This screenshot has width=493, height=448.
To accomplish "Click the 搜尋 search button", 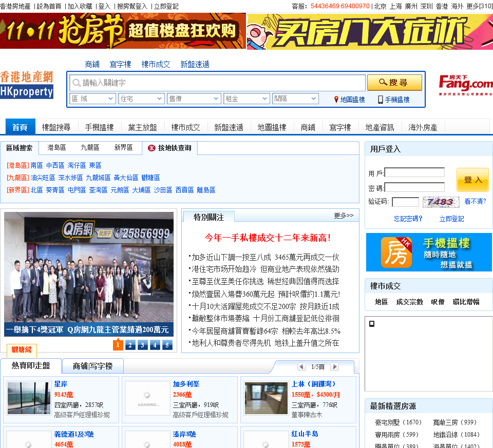I will tap(394, 83).
